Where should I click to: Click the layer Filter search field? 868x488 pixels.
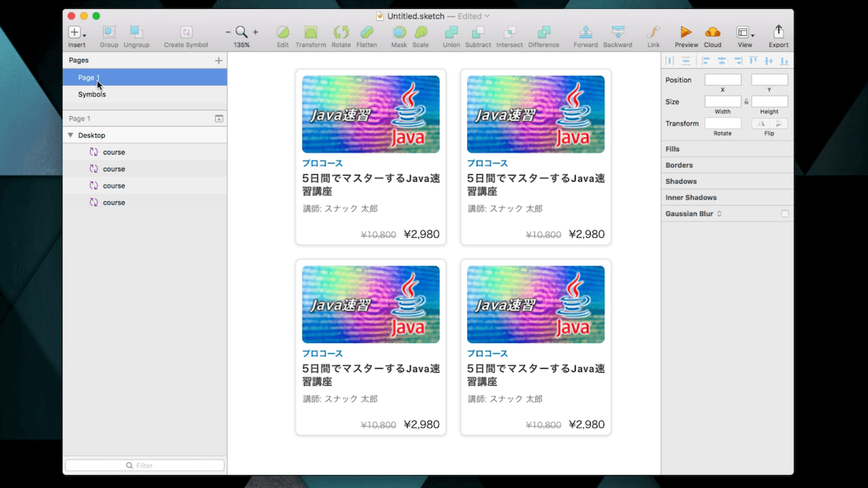pos(144,466)
